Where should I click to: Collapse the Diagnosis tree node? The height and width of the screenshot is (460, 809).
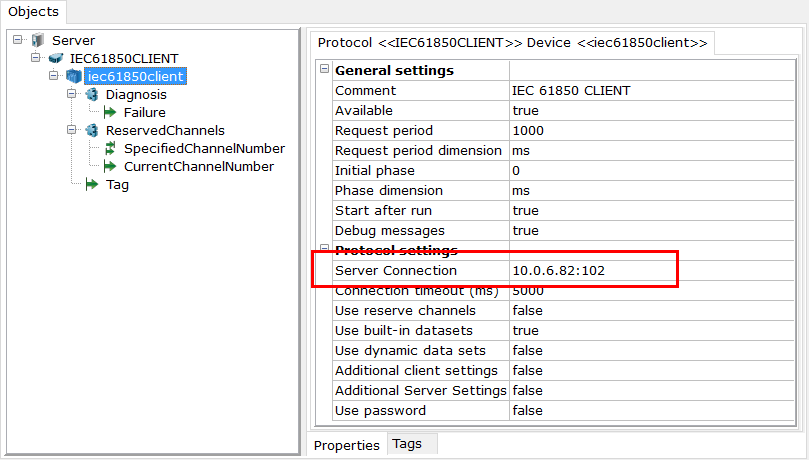72,94
